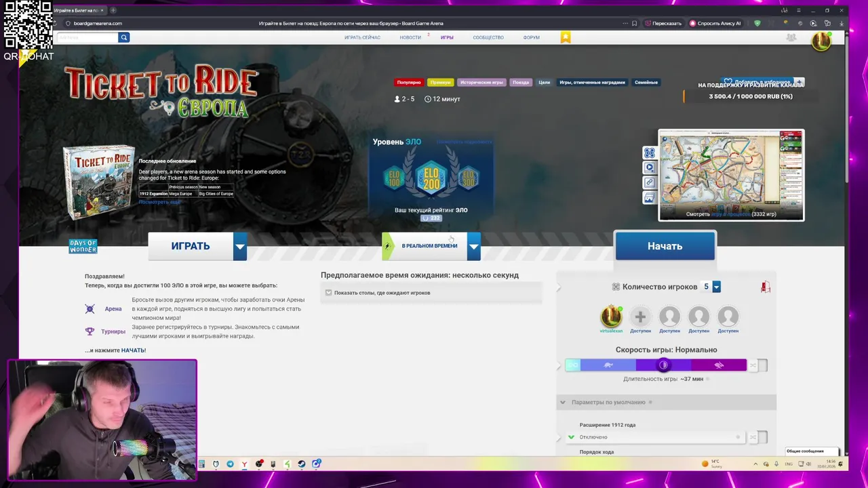868x488 pixels.
Task: Click the large ИГРАТЬ button
Action: tap(191, 246)
